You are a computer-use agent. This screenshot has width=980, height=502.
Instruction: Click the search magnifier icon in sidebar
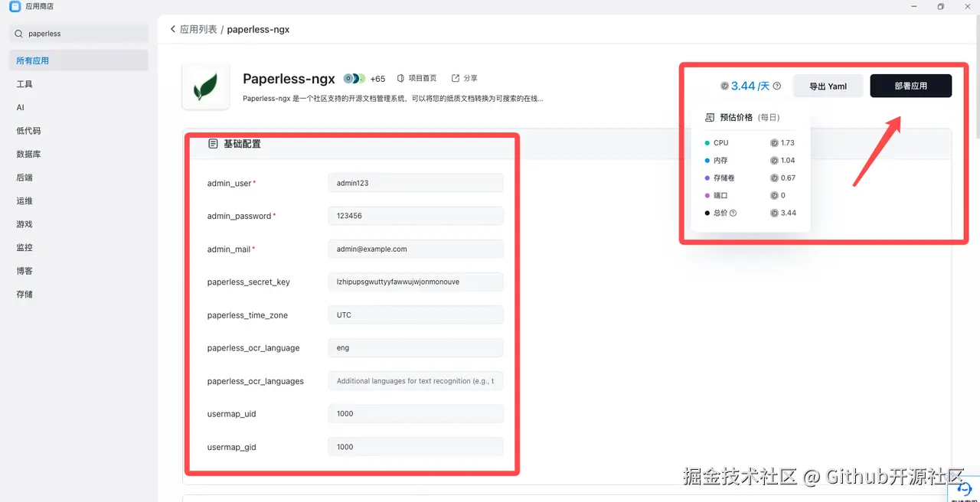(x=18, y=34)
